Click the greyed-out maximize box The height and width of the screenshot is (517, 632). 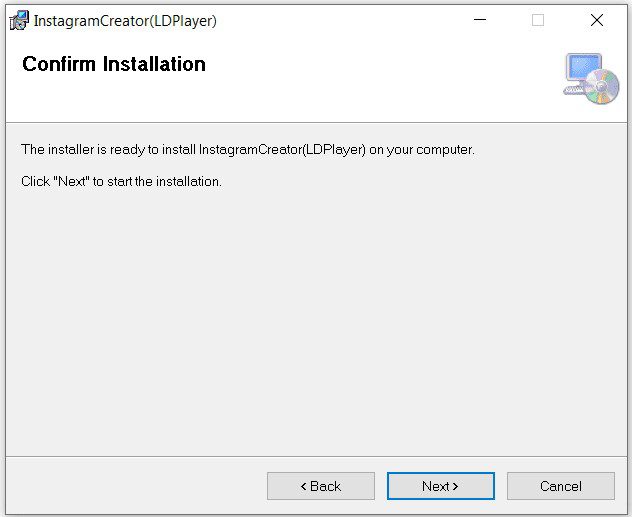538,20
